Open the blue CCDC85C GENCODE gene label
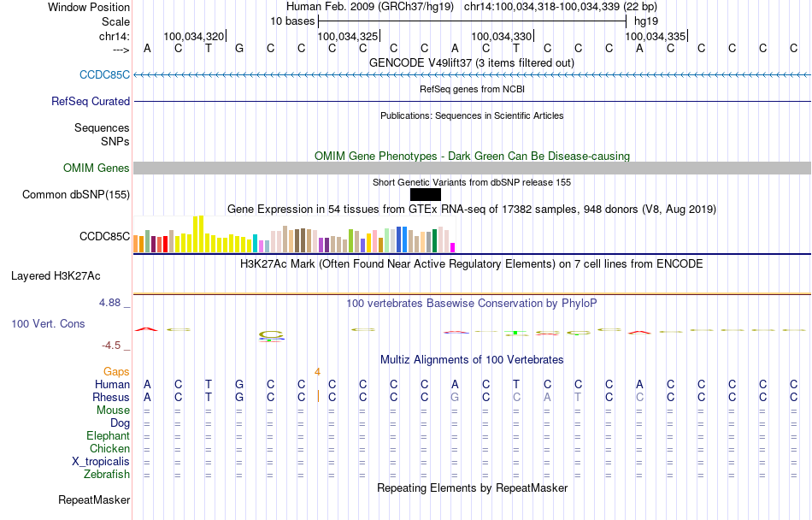812x520 pixels. tap(104, 74)
